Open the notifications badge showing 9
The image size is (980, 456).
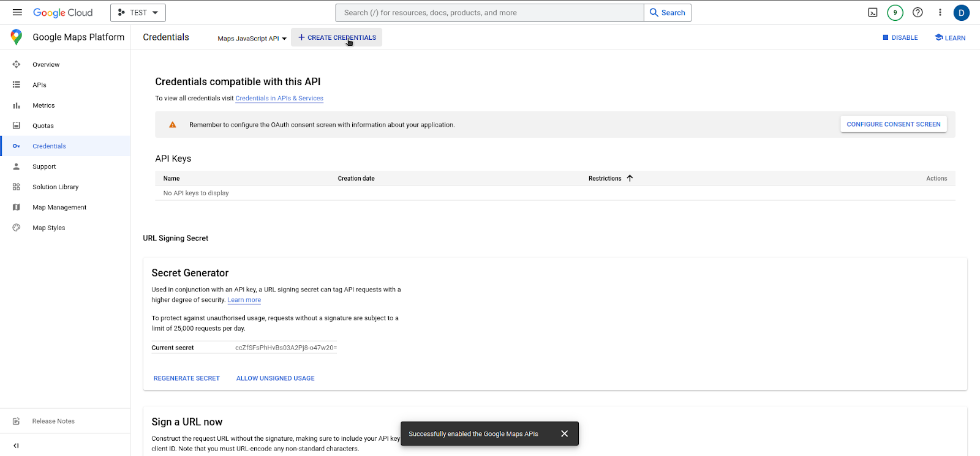895,12
